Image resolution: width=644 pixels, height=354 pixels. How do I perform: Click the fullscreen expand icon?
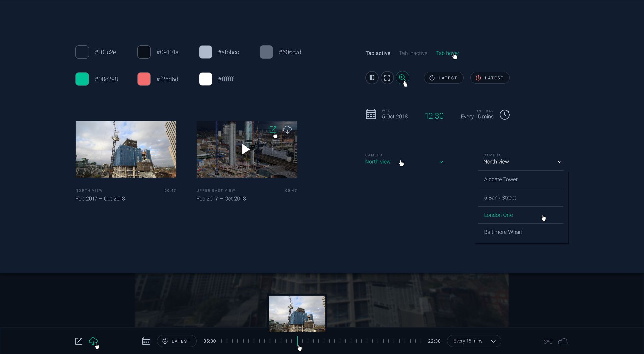pyautogui.click(x=387, y=78)
